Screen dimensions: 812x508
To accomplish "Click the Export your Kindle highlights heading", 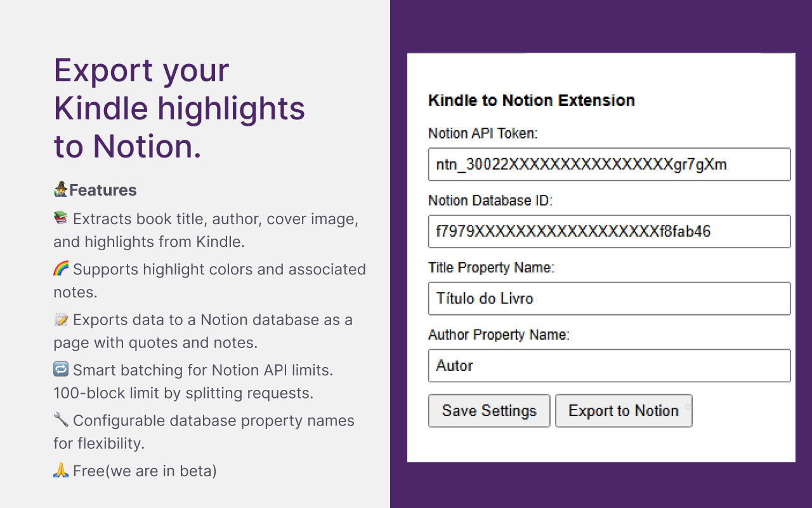I will point(180,108).
